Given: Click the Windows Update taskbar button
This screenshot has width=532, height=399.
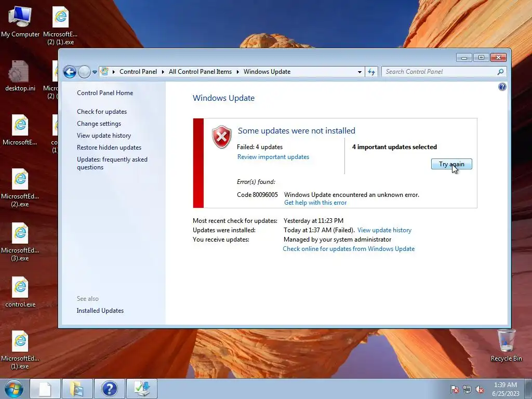Looking at the screenshot, I should [141, 389].
